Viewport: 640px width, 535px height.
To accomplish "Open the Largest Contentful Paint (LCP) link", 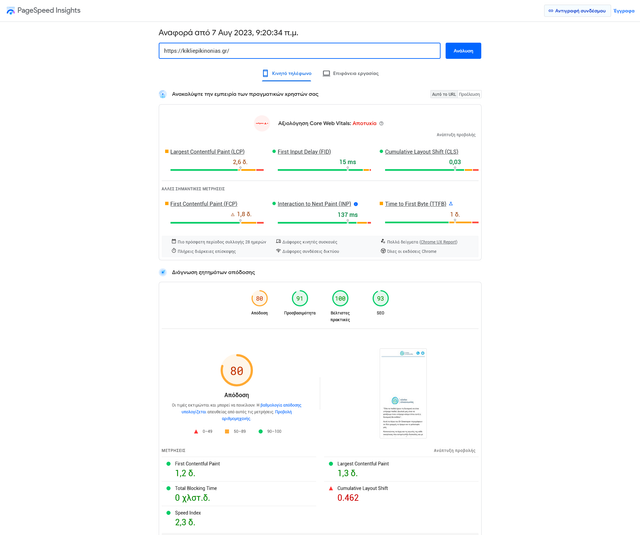I will [207, 152].
